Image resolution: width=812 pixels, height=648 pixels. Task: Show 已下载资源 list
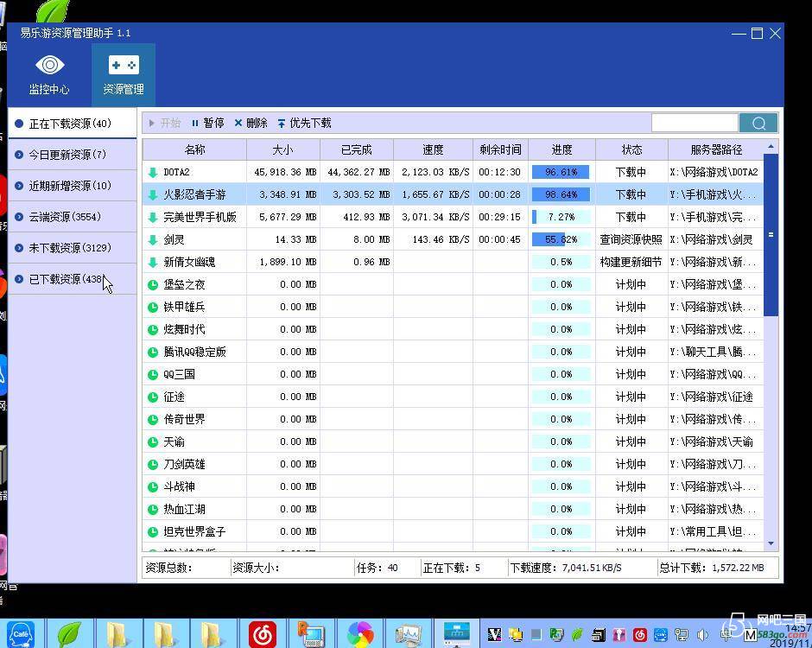pyautogui.click(x=73, y=279)
